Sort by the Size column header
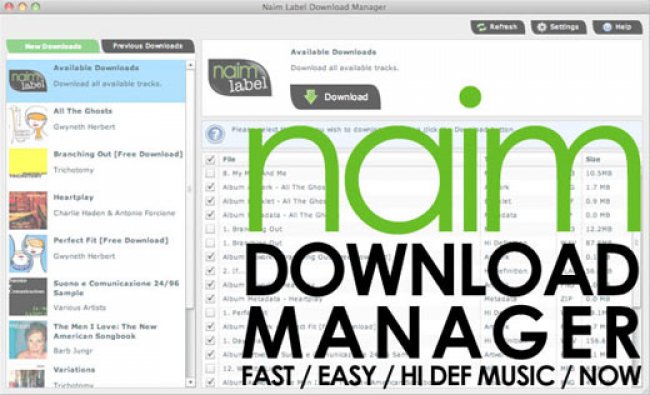Image resolution: width=650 pixels, height=395 pixels. [x=593, y=159]
